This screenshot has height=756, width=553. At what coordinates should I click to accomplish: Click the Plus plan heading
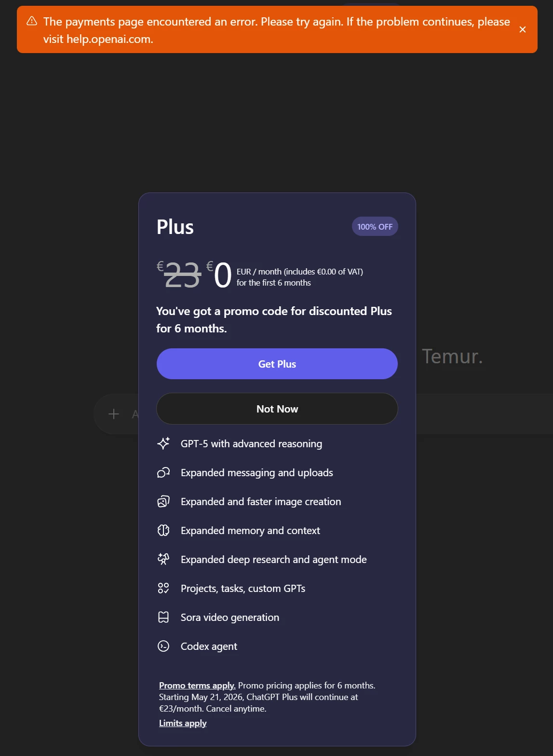click(175, 227)
